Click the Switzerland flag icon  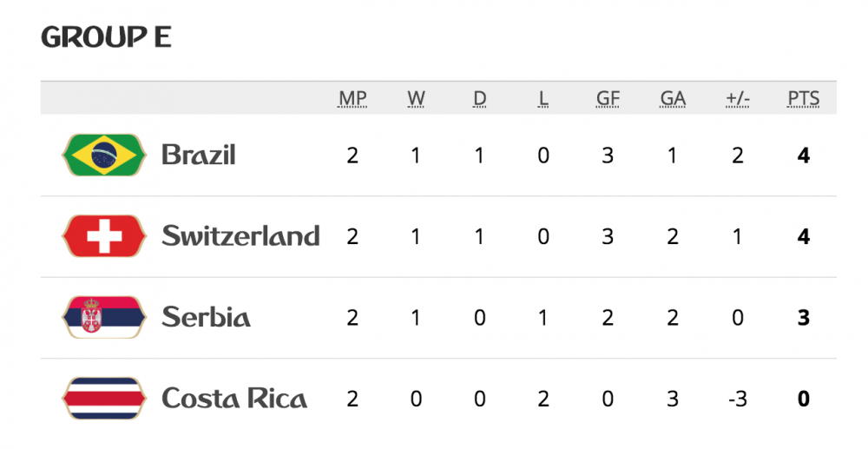[104, 236]
